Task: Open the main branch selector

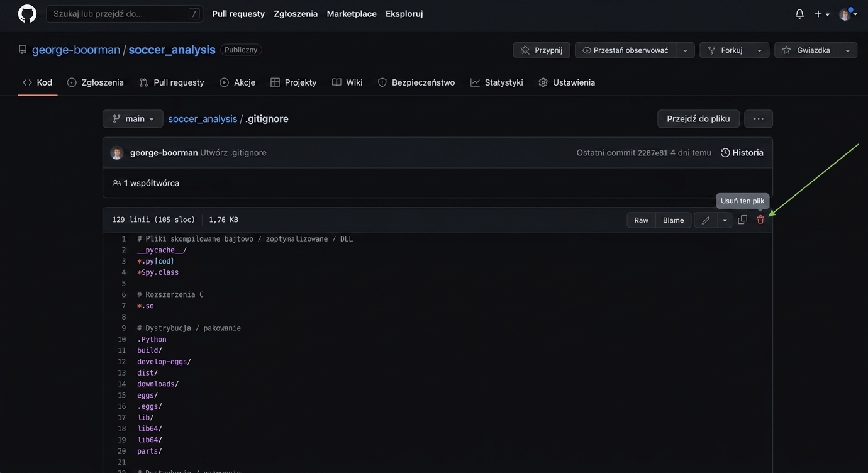Action: tap(133, 119)
